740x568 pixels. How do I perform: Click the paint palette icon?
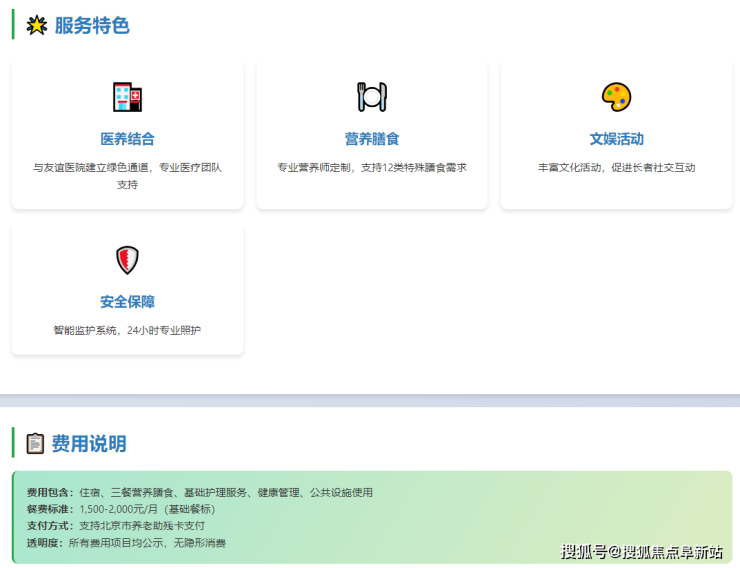[x=616, y=97]
